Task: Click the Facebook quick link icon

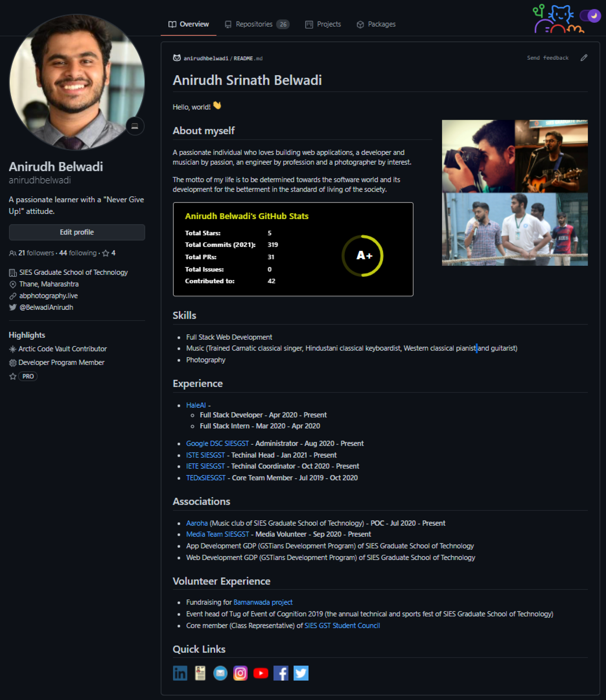Action: click(281, 673)
